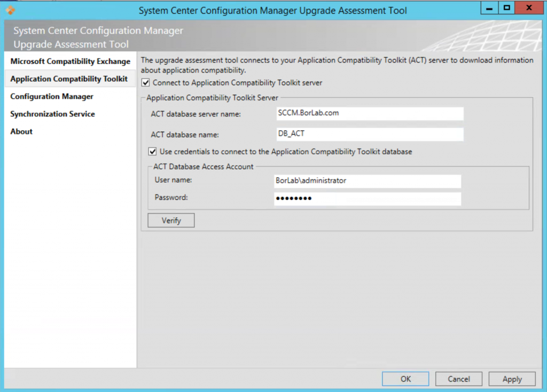
Task: Go to Configuration Manager section
Action: 70,96
